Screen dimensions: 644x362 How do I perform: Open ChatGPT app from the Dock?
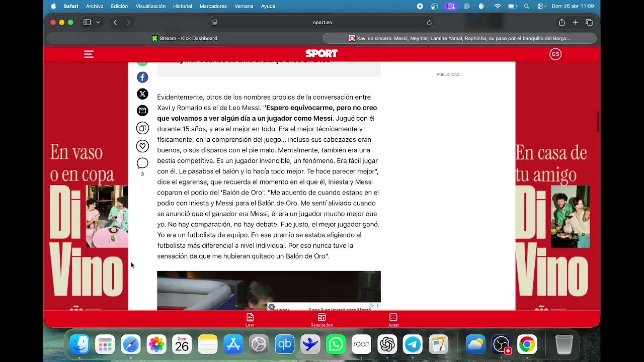(387, 344)
